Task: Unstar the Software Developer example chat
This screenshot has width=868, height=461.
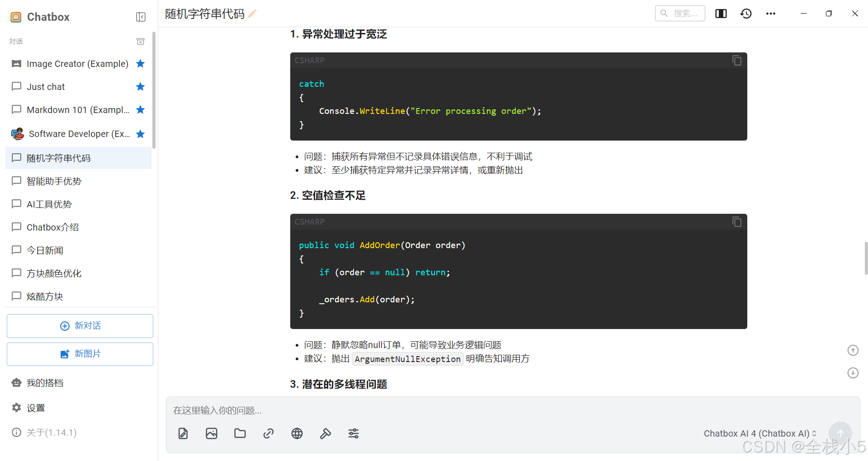Action: 141,134
